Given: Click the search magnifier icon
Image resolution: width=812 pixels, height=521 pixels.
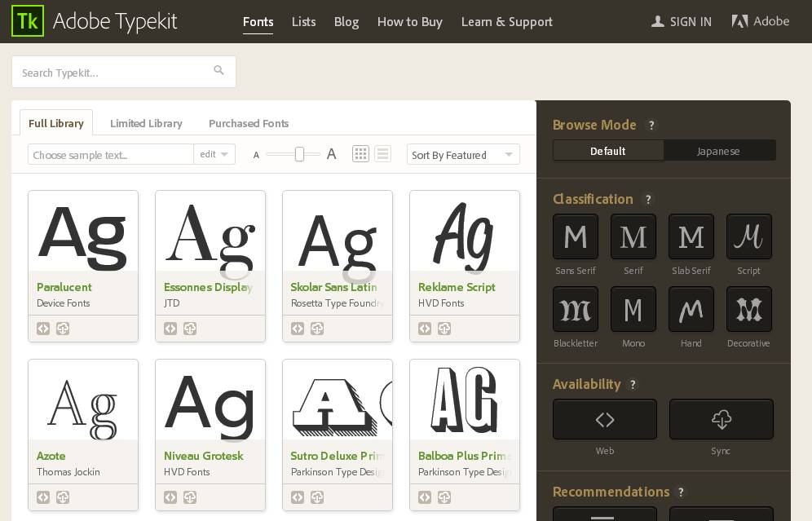Looking at the screenshot, I should pos(219,70).
